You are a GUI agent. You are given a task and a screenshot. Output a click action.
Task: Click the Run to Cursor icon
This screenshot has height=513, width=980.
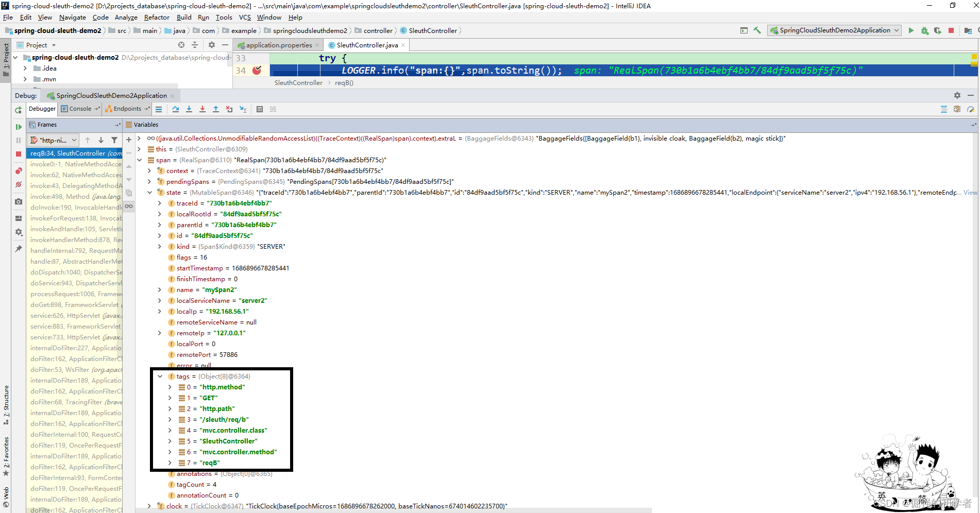(243, 109)
